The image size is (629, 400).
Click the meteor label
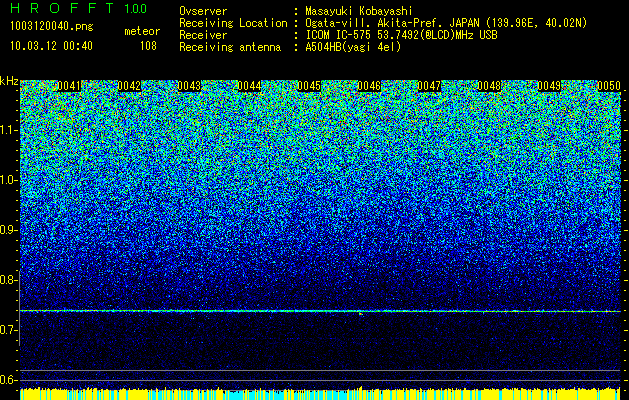[x=142, y=31]
